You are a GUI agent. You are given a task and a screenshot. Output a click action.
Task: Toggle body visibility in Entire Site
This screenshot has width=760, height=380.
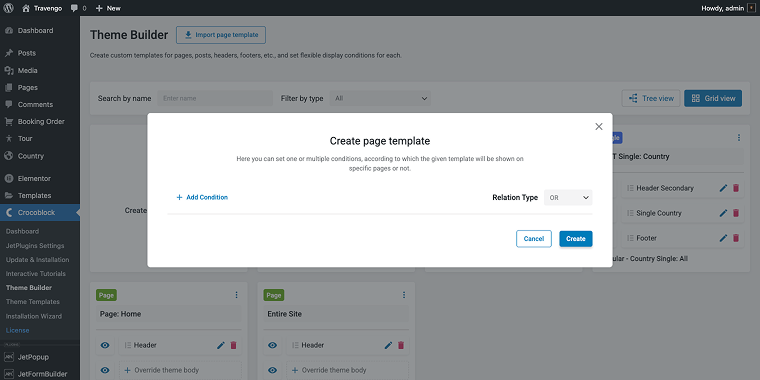click(272, 370)
